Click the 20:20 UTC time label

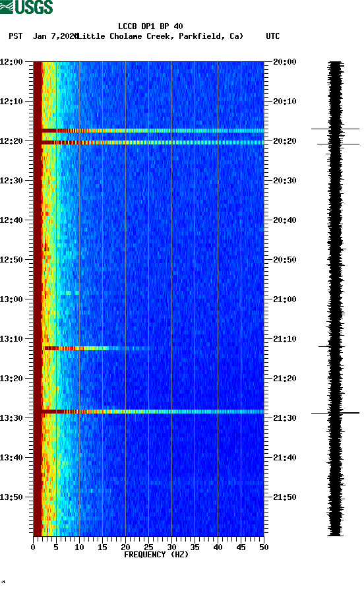[x=285, y=141]
